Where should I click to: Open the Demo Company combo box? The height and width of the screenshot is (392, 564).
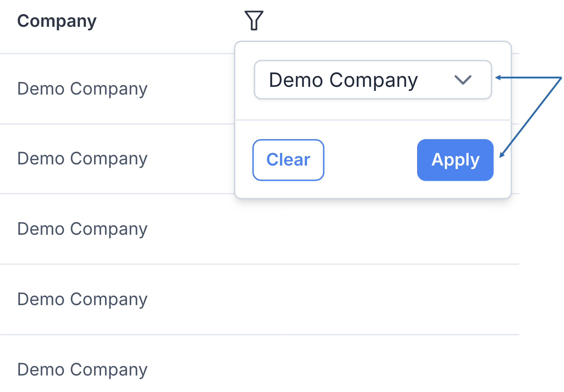tap(372, 80)
